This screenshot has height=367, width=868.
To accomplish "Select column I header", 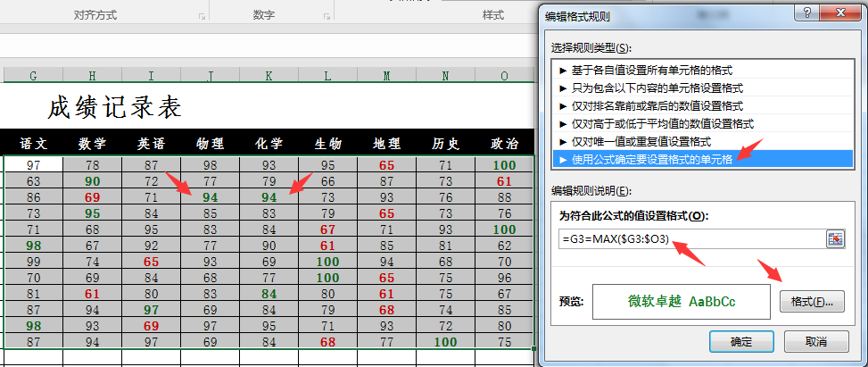I will point(151,75).
